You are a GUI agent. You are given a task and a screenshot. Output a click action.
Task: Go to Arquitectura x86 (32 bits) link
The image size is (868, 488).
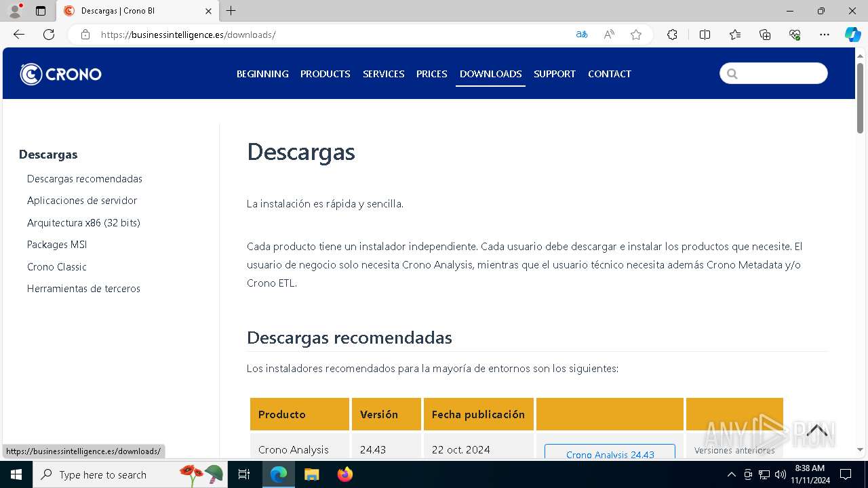(83, 223)
